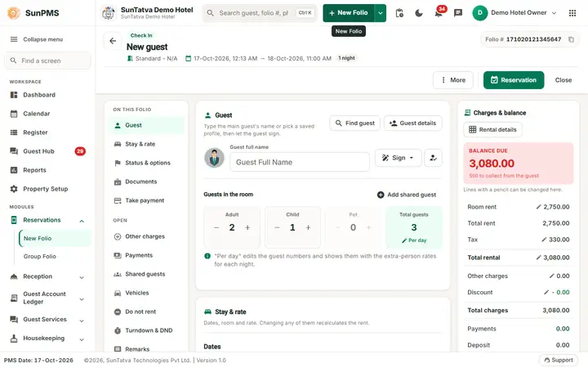Jump to Take payment section
The image size is (588, 368).
point(147,200)
